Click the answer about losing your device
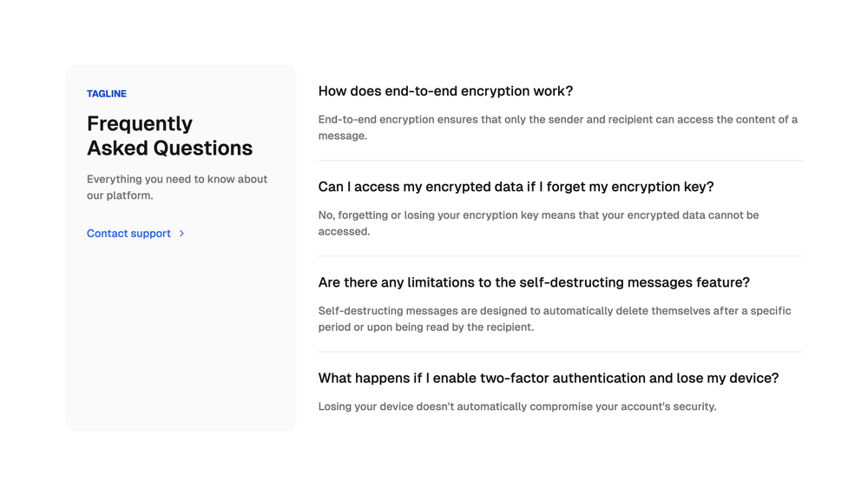868x496 pixels. click(517, 407)
